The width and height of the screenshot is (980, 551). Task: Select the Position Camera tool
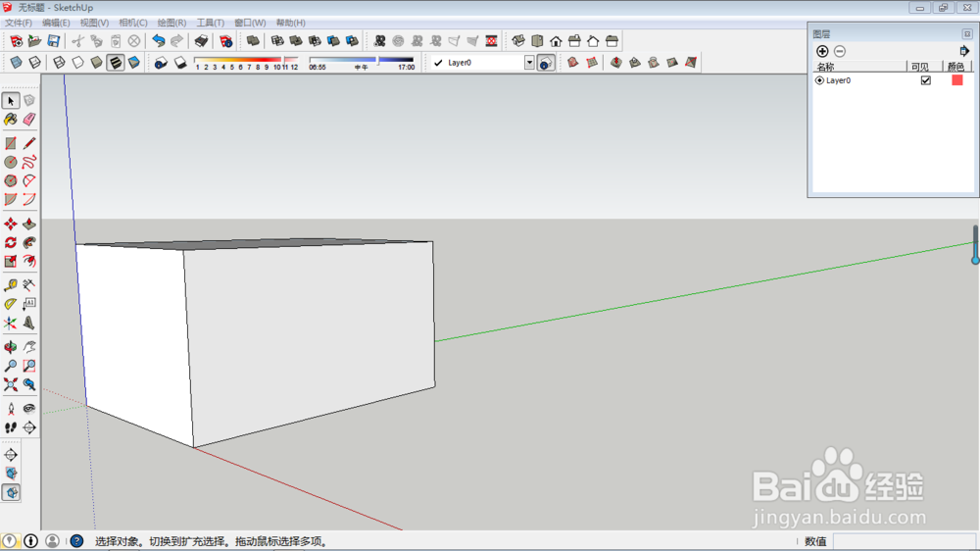(x=11, y=409)
